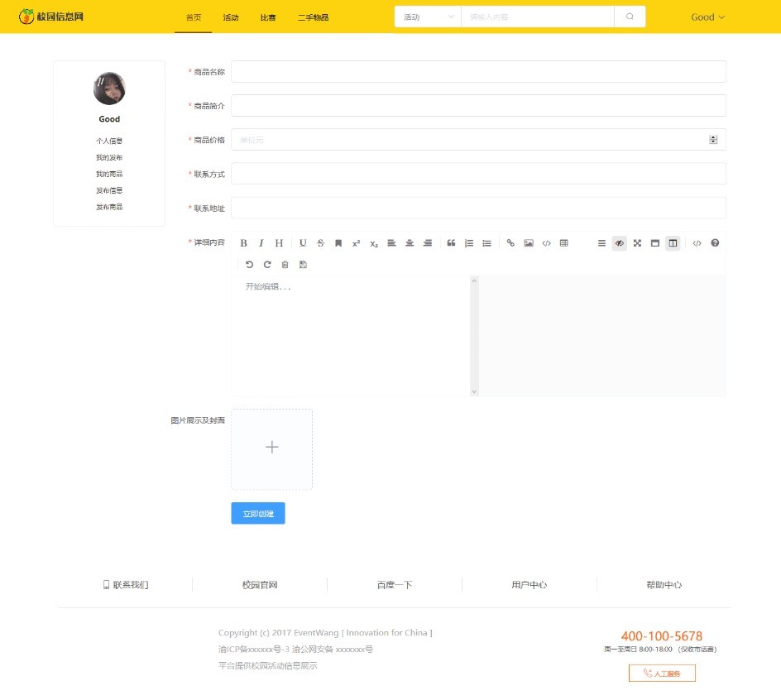The image size is (781, 700).
Task: Select the superscript formatting icon
Action: (x=356, y=242)
